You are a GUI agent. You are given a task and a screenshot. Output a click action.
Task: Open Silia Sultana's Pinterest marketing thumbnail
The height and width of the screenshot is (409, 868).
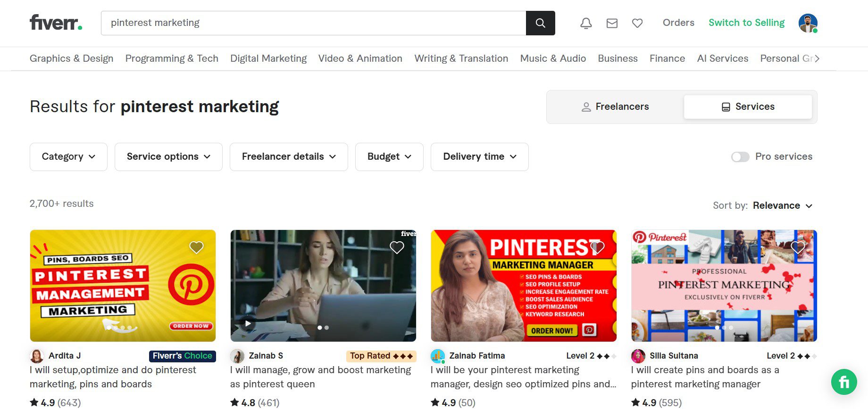coord(724,286)
